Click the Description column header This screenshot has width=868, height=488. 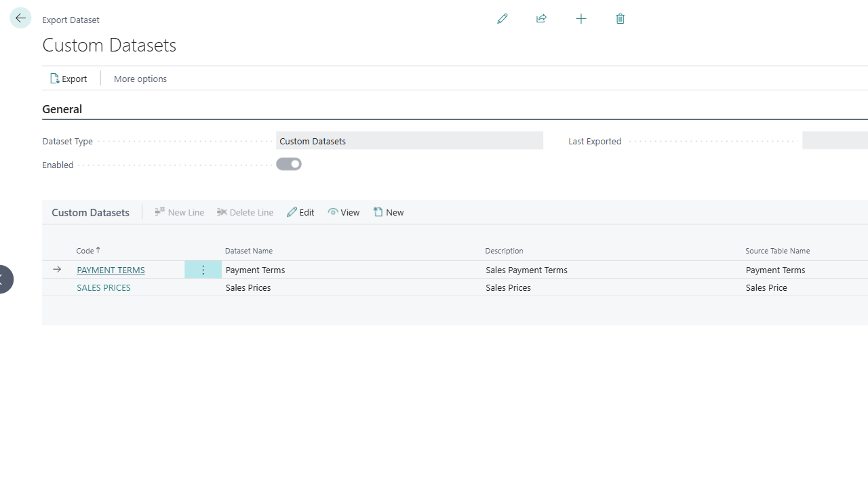tap(505, 251)
